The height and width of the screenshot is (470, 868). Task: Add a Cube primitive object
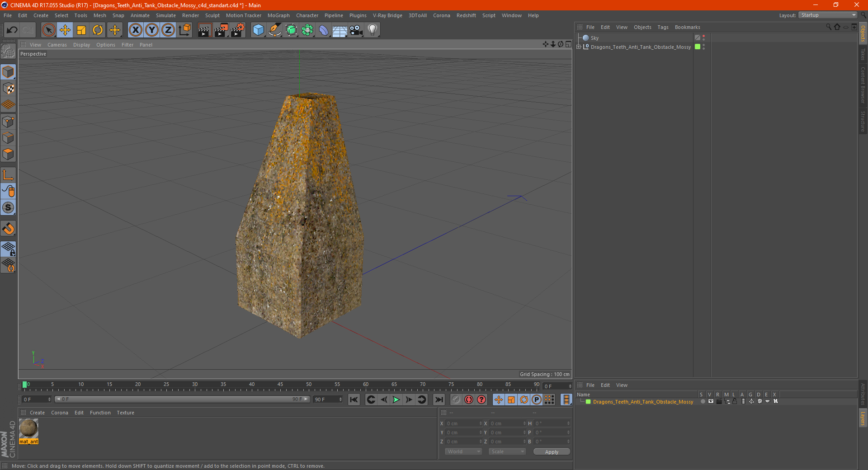pyautogui.click(x=258, y=30)
